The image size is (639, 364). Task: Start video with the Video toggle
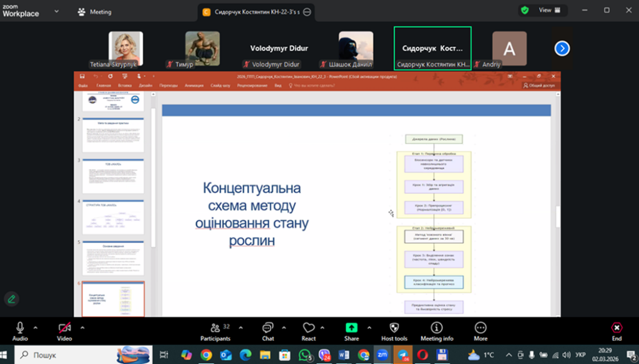[64, 330]
